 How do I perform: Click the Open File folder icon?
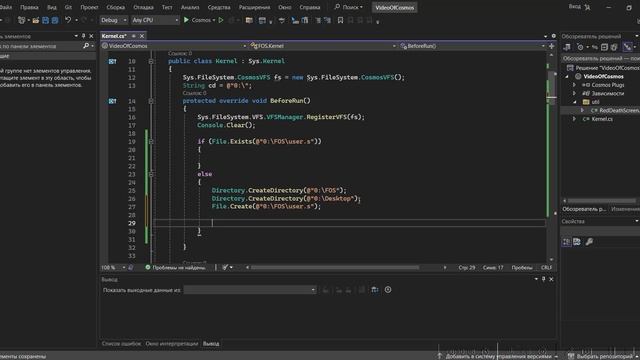(x=36, y=20)
